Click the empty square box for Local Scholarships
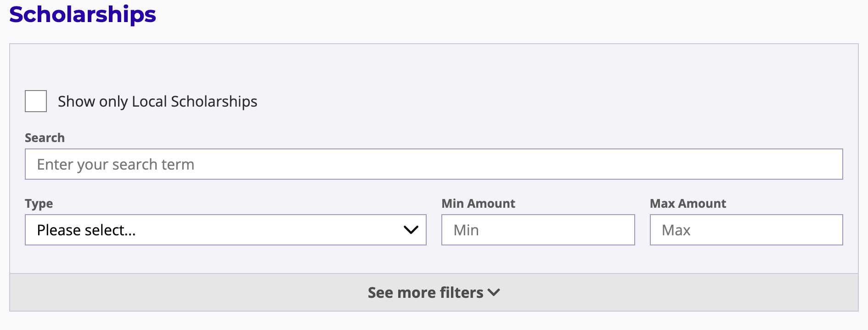The image size is (868, 330). pyautogui.click(x=36, y=101)
